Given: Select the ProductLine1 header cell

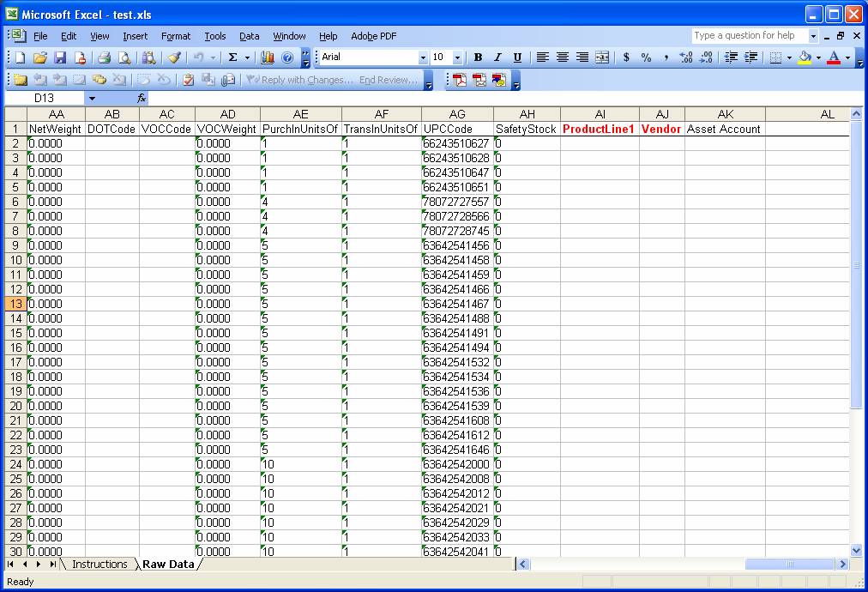Looking at the screenshot, I should pyautogui.click(x=599, y=129).
